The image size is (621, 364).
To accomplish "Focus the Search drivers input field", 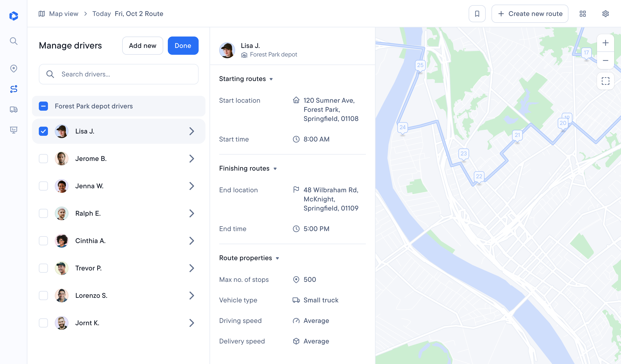I will tap(119, 74).
